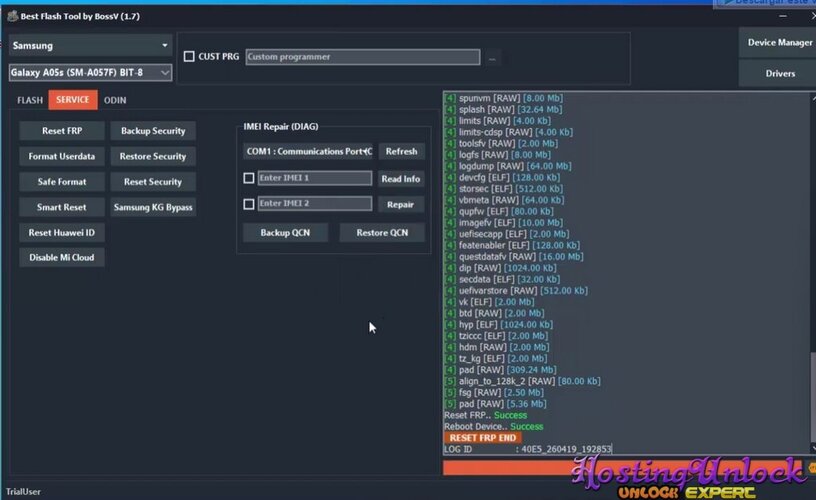
Task: Click the Best Flash Tool app icon
Action: pyautogui.click(x=12, y=17)
